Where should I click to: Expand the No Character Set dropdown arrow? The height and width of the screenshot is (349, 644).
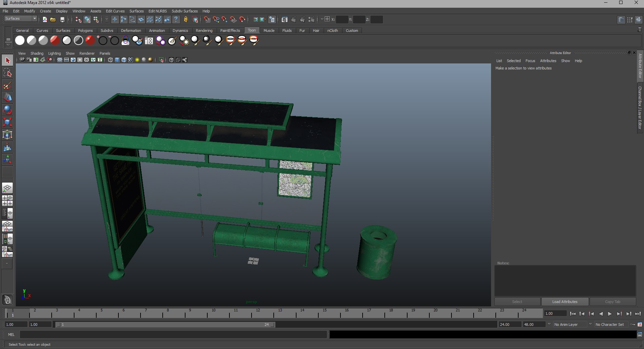[x=590, y=325]
